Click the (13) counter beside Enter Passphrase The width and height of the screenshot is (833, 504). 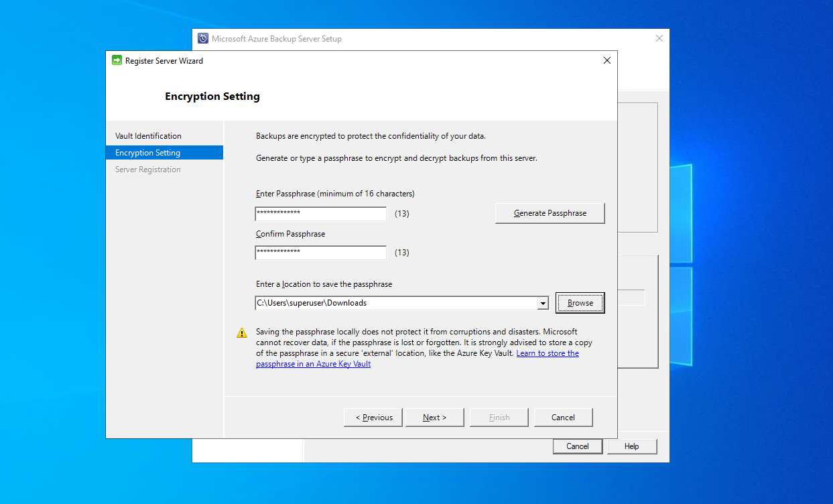click(402, 214)
